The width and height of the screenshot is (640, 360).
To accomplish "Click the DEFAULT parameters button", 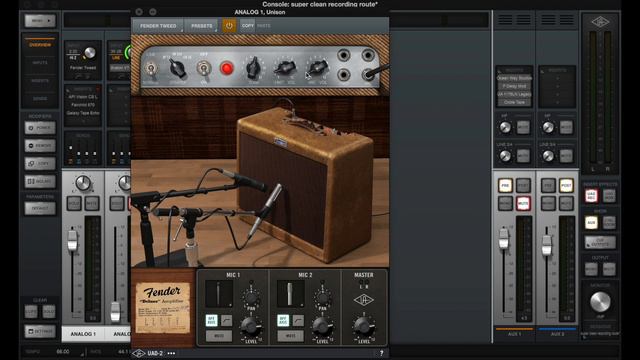I will (x=40, y=209).
